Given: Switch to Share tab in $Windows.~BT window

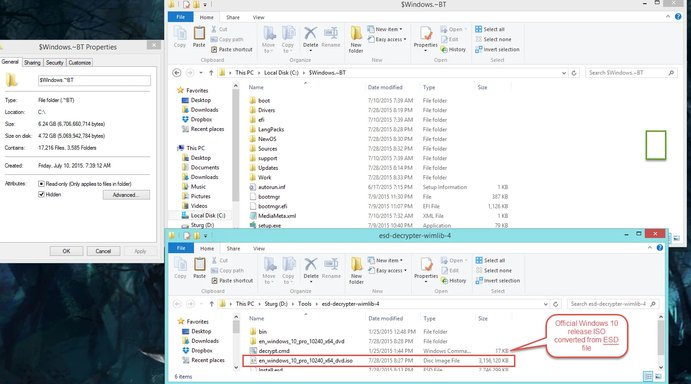Looking at the screenshot, I should coord(233,17).
